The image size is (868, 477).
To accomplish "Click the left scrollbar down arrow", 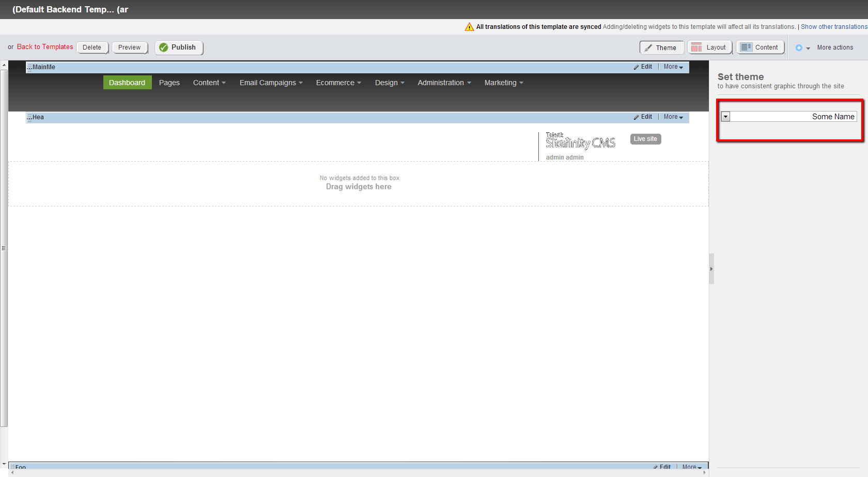I will pos(4,465).
